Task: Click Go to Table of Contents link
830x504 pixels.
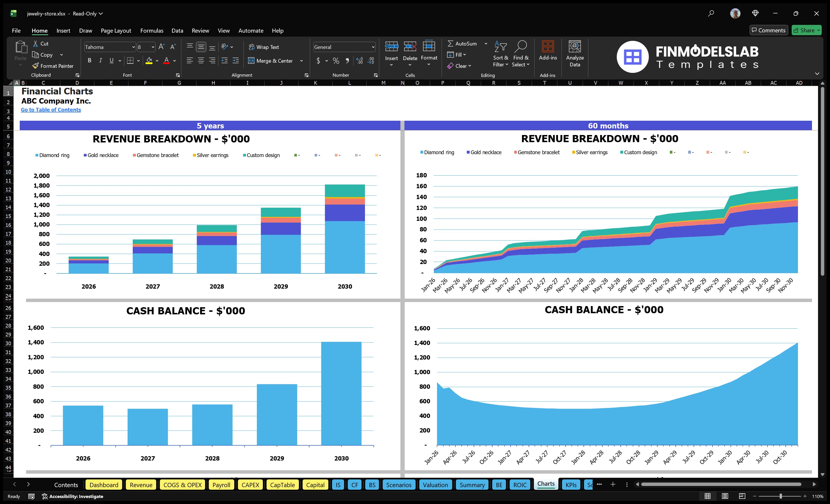Action: point(51,110)
